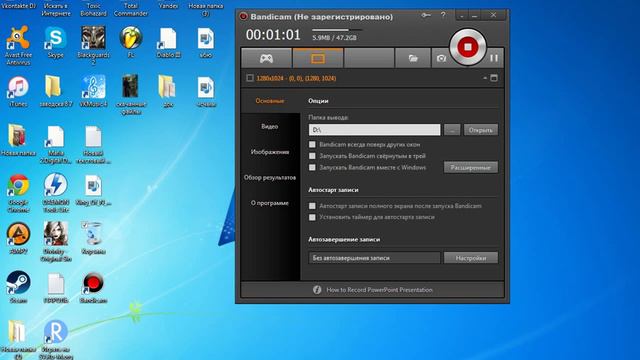Click the 5.9MB / 47.2GB size text

(334, 38)
